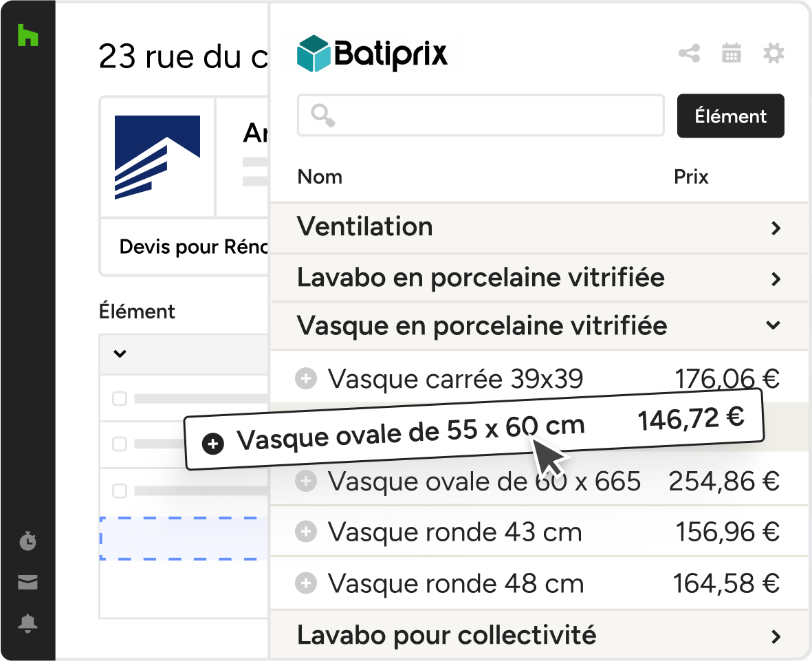
Task: Expand Lavabo en porcelaine vitrifiée category
Action: tap(776, 279)
